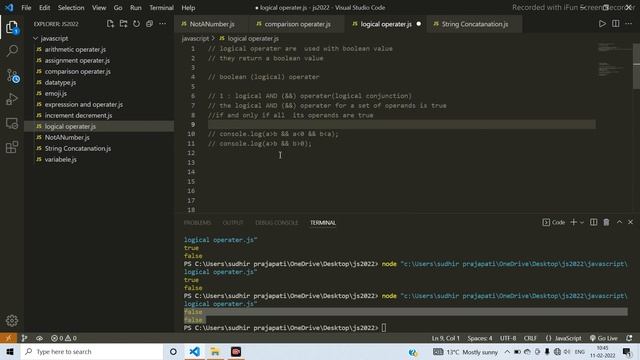Click the Terminal panel tab
The image size is (640, 360).
pyautogui.click(x=322, y=222)
